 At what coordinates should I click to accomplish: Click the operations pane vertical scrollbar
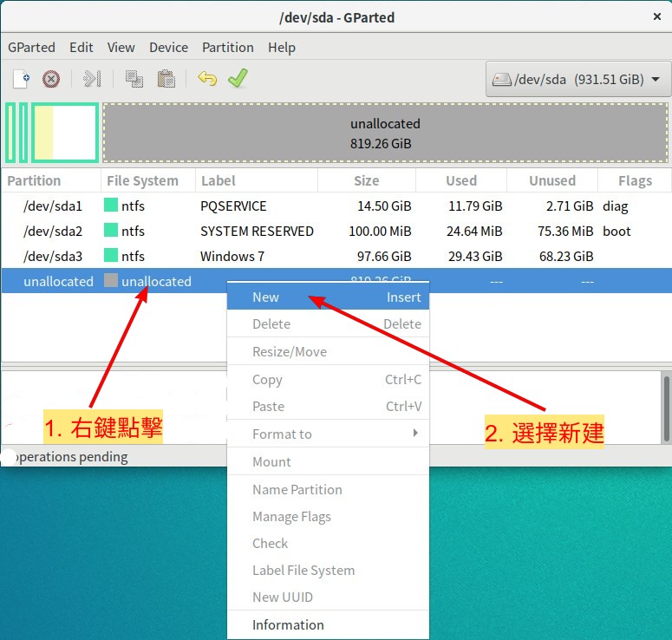coord(666,399)
